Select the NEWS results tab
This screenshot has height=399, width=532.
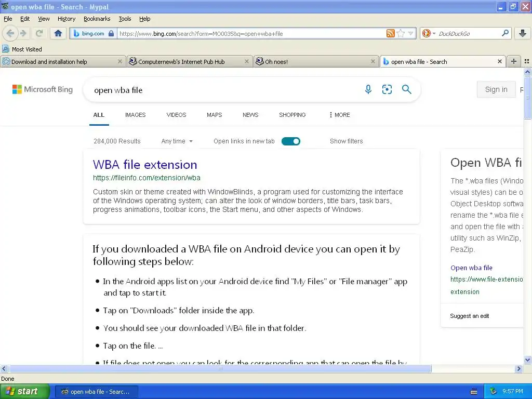point(250,115)
